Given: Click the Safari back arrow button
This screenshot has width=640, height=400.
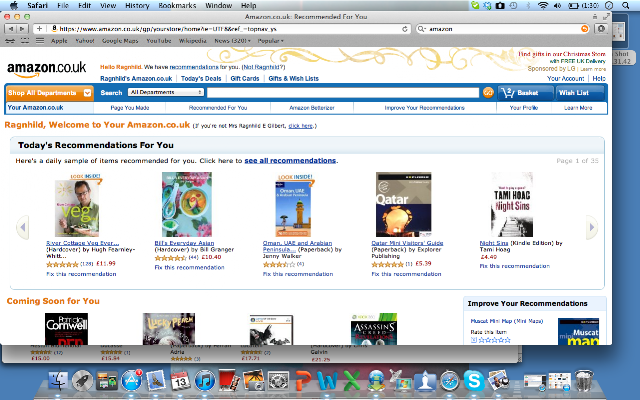Looking at the screenshot, I should click(x=11, y=29).
